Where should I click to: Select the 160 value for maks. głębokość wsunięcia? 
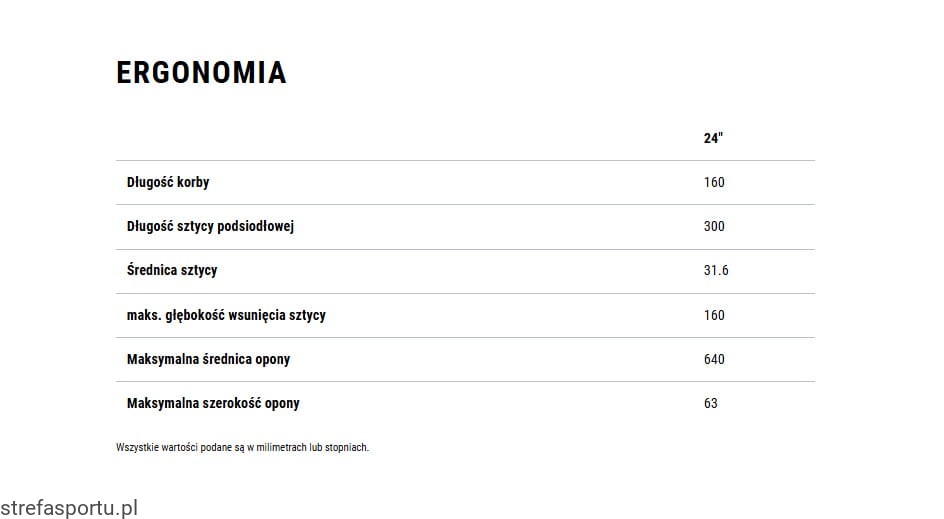(714, 315)
